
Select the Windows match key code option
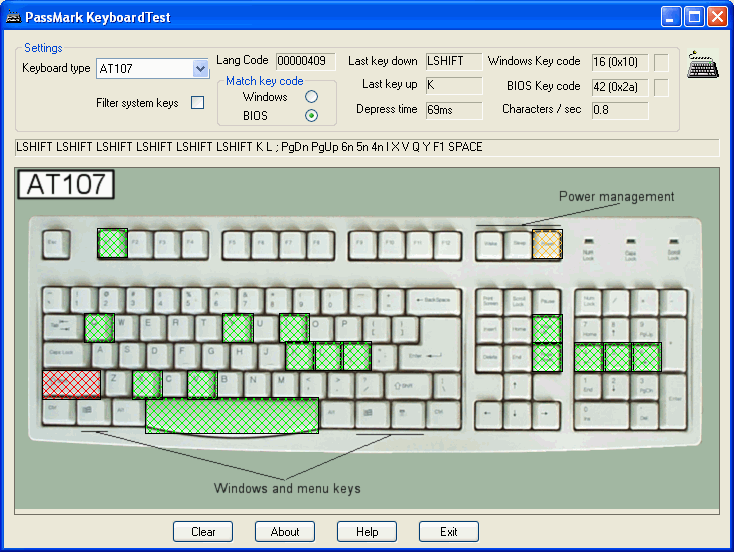(311, 96)
